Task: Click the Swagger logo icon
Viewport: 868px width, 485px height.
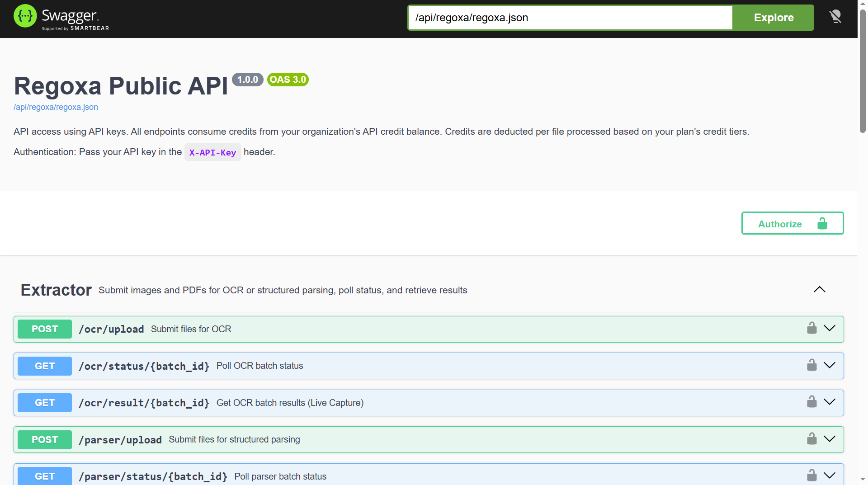Action: click(x=25, y=16)
